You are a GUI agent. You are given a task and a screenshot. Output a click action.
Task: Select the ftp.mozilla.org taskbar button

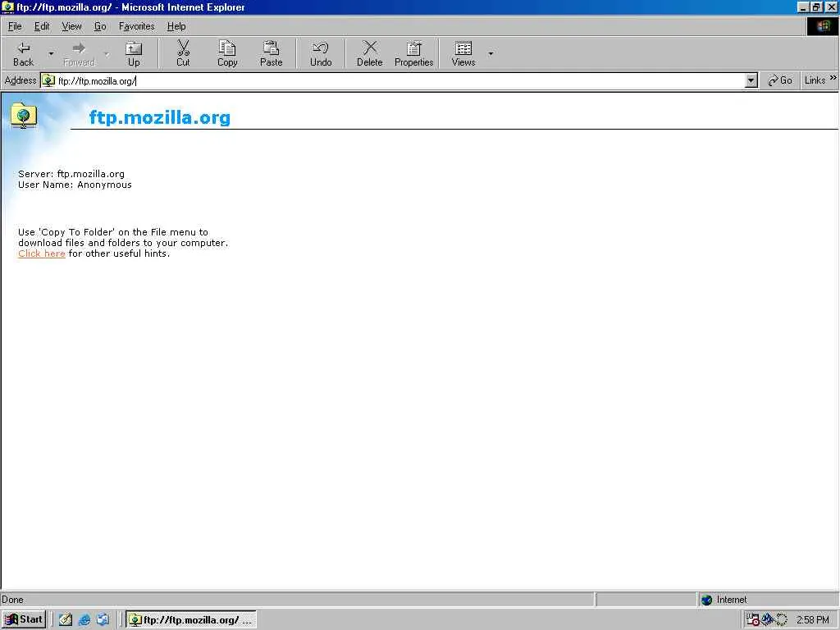(191, 620)
